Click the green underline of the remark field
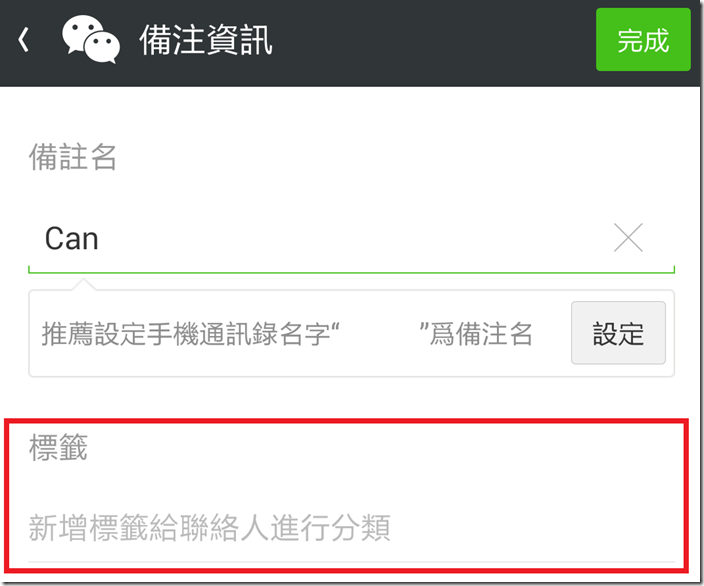 351,271
